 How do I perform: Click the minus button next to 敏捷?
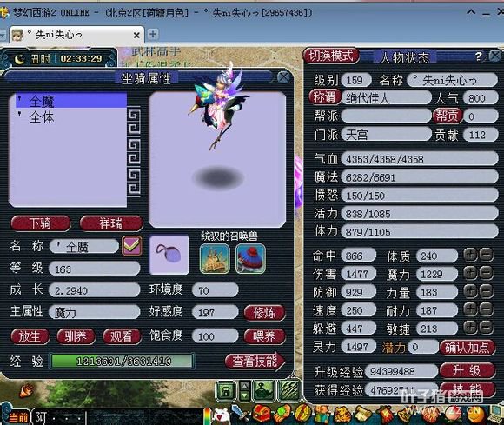(x=487, y=328)
